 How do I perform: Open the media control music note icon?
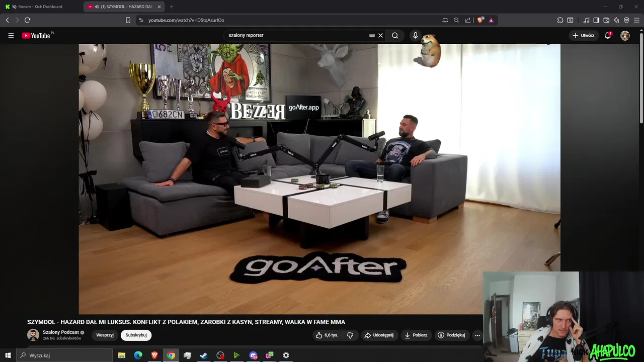click(586, 20)
